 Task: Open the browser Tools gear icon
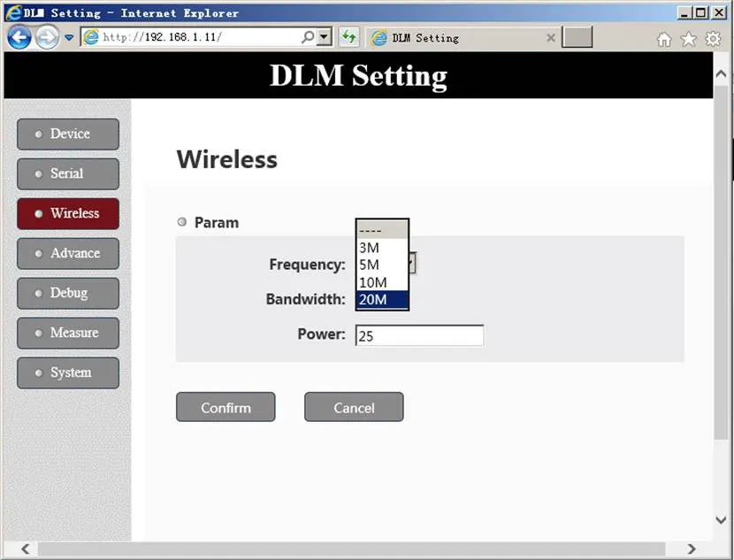click(x=713, y=39)
